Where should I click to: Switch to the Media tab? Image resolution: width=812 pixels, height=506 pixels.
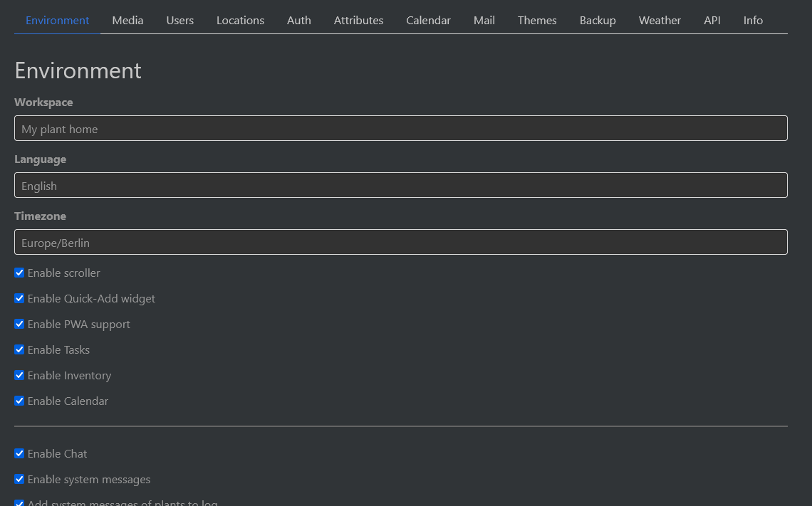tap(127, 20)
